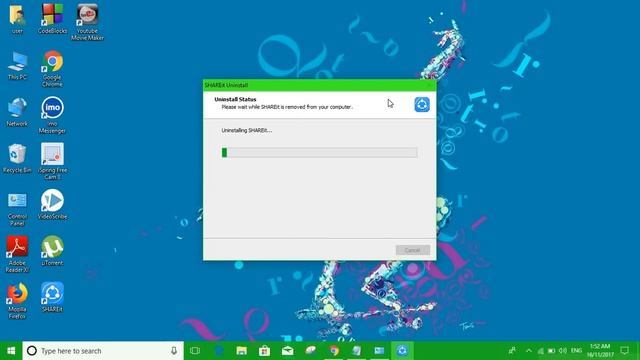This screenshot has height=360, width=640.
Task: Open the Windows Start menu
Action: tap(11, 351)
